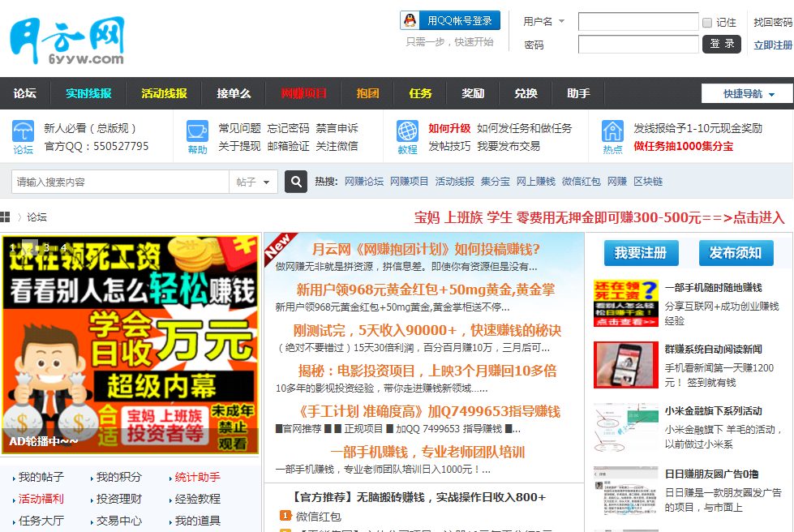Image resolution: width=794 pixels, height=532 pixels.
Task: Expand the 快捷导航 quick navigation menu
Action: pyautogui.click(x=748, y=94)
